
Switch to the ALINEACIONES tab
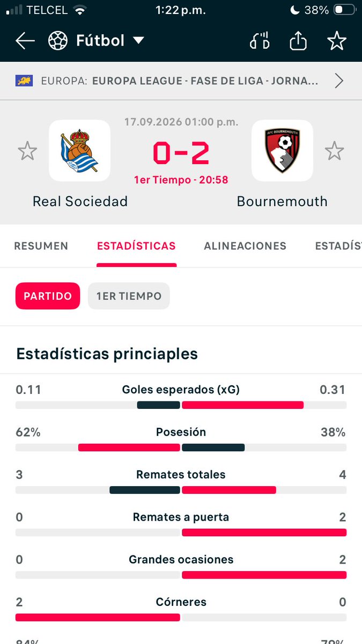(x=245, y=246)
